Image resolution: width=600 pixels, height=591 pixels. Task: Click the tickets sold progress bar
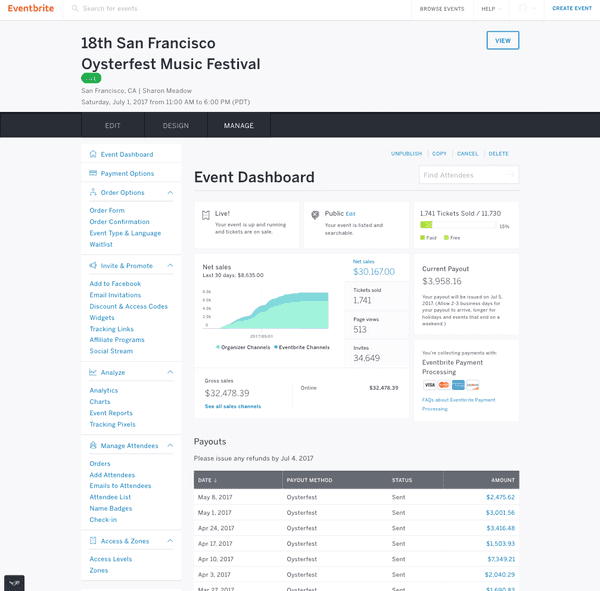tap(458, 225)
